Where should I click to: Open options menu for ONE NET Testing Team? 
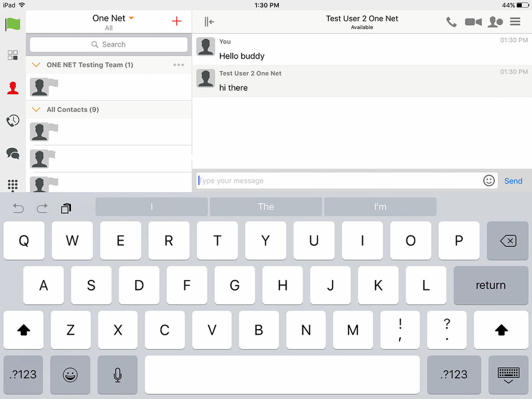coord(178,65)
